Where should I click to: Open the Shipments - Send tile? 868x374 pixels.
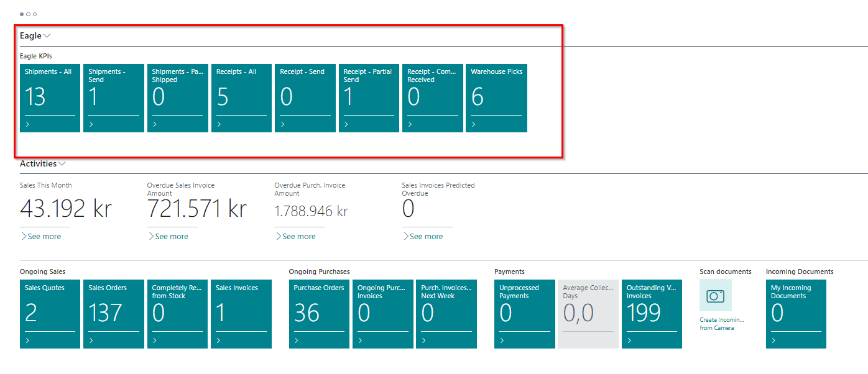pos(114,98)
